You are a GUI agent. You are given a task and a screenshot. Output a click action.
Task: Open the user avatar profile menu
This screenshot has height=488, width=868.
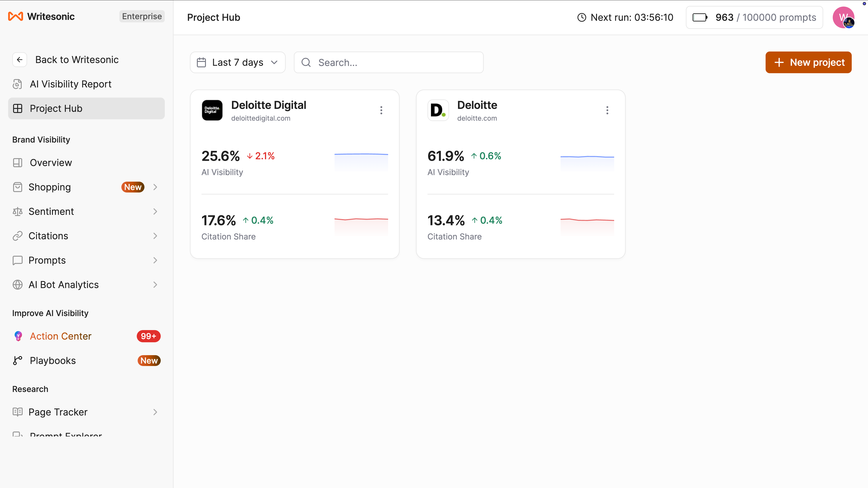(x=843, y=18)
